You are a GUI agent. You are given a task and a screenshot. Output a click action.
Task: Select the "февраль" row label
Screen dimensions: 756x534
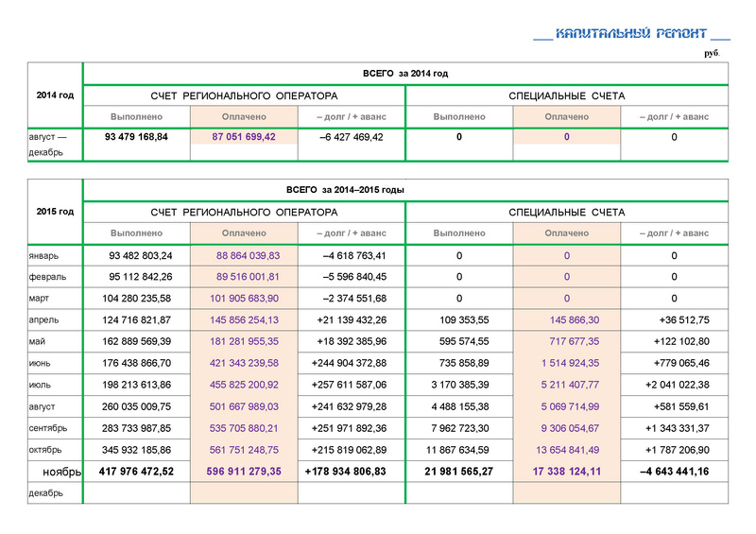click(47, 277)
